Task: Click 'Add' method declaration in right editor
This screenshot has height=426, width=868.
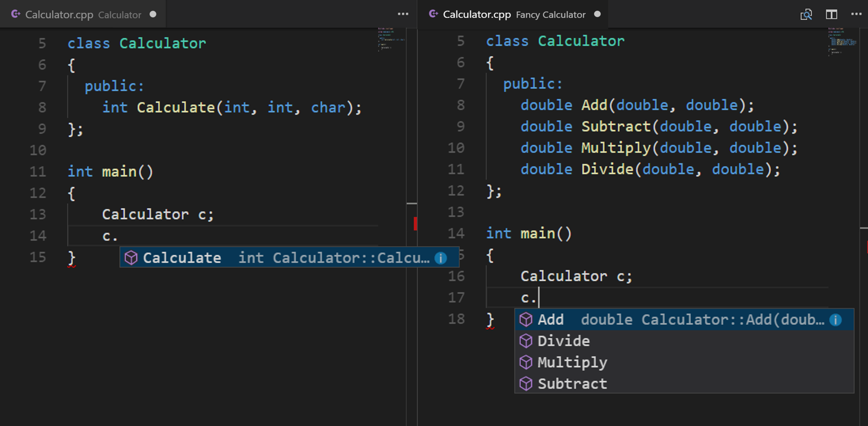Action: 594,105
